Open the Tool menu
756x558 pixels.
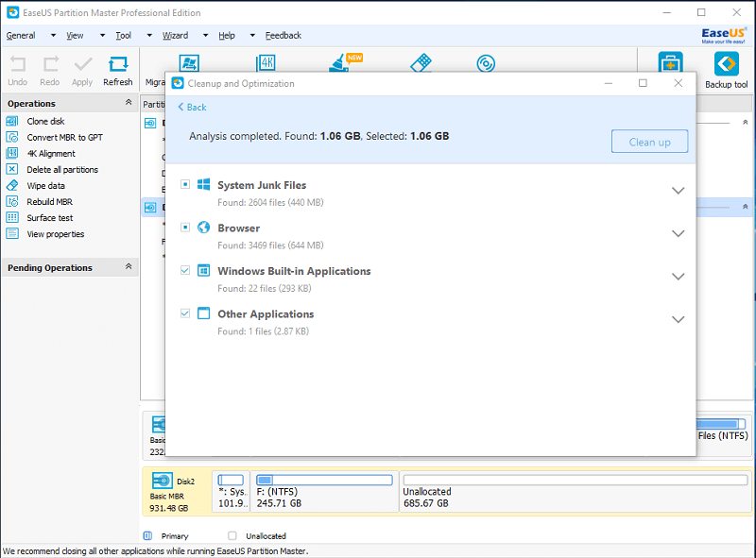pos(124,35)
